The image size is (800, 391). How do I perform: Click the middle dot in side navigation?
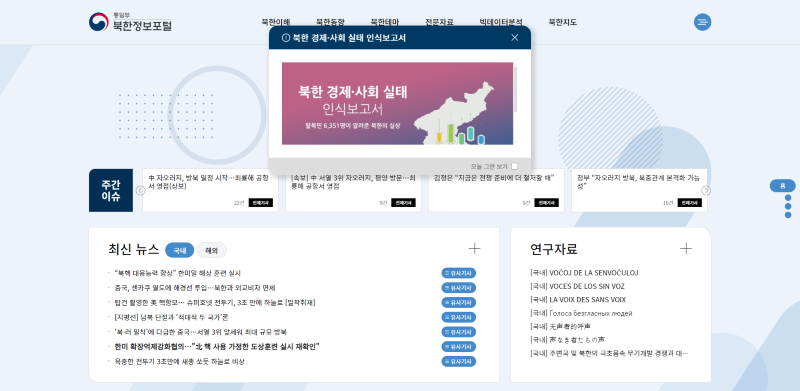pos(788,207)
